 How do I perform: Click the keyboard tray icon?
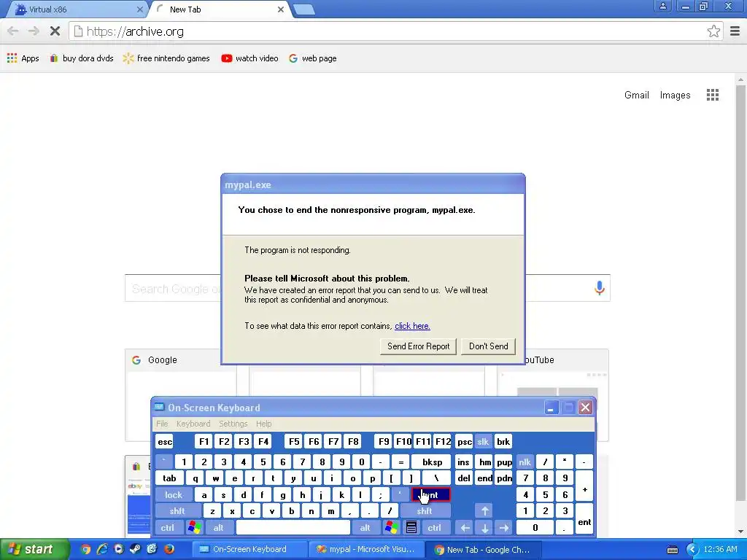(x=672, y=550)
